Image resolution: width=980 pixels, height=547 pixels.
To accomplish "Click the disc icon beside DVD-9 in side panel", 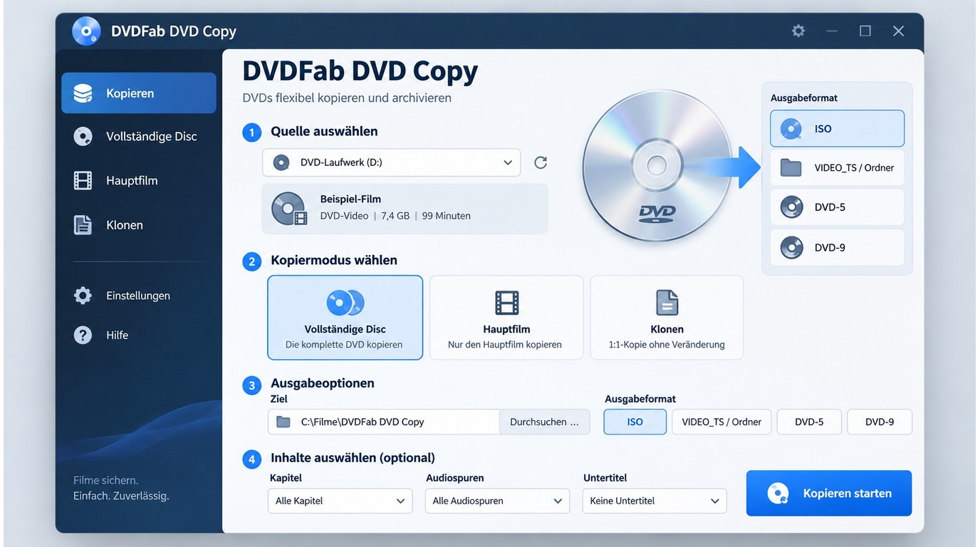I will coord(791,248).
